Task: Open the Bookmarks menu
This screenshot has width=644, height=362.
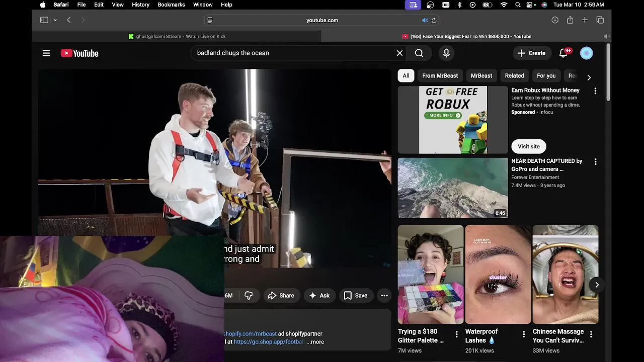Action: (171, 5)
